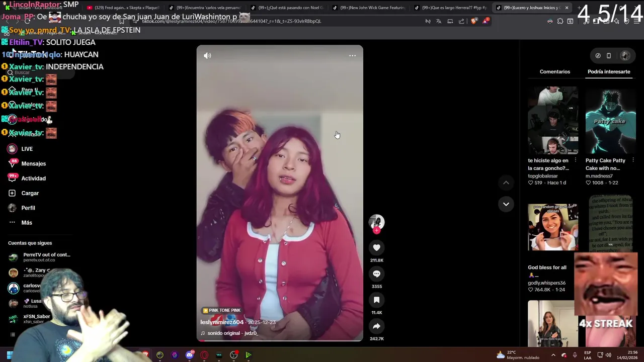Select Cargar to upload a video

pyautogui.click(x=30, y=193)
